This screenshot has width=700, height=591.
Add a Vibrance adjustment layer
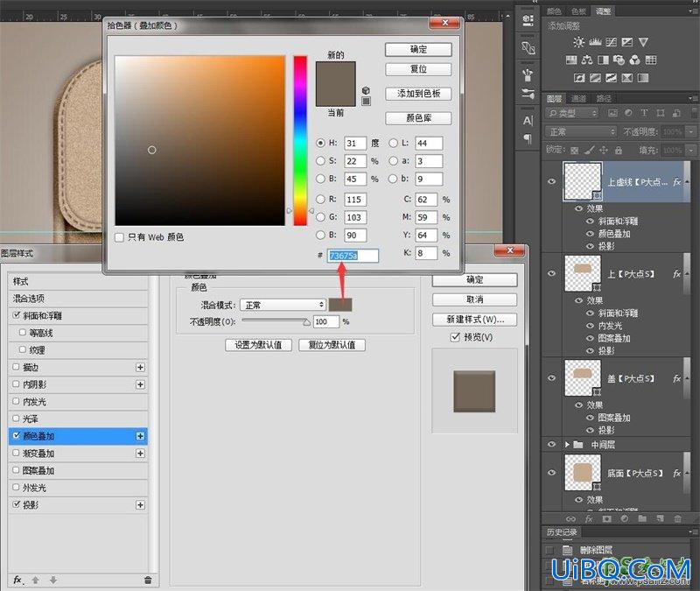[x=643, y=42]
